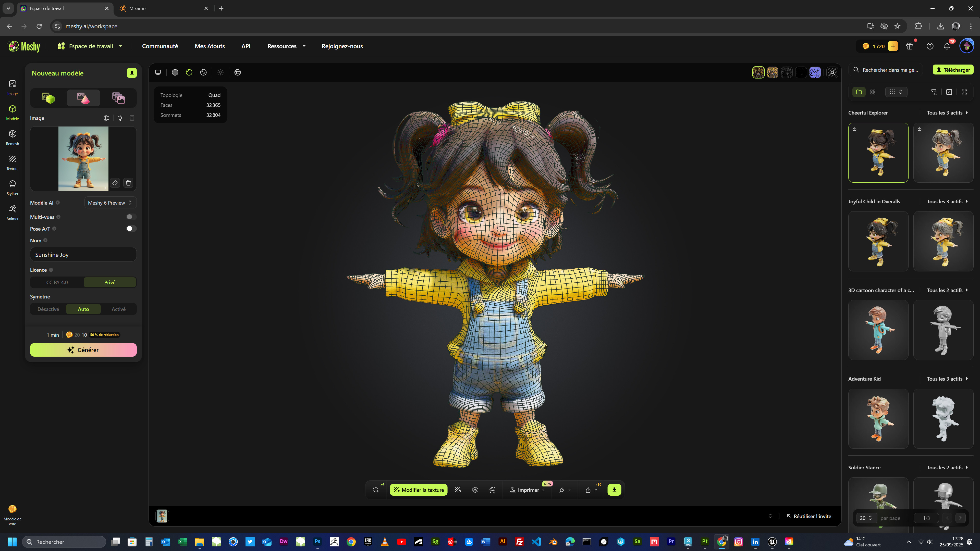The height and width of the screenshot is (551, 980).
Task: Open the gift rewards icon
Action: tap(910, 46)
